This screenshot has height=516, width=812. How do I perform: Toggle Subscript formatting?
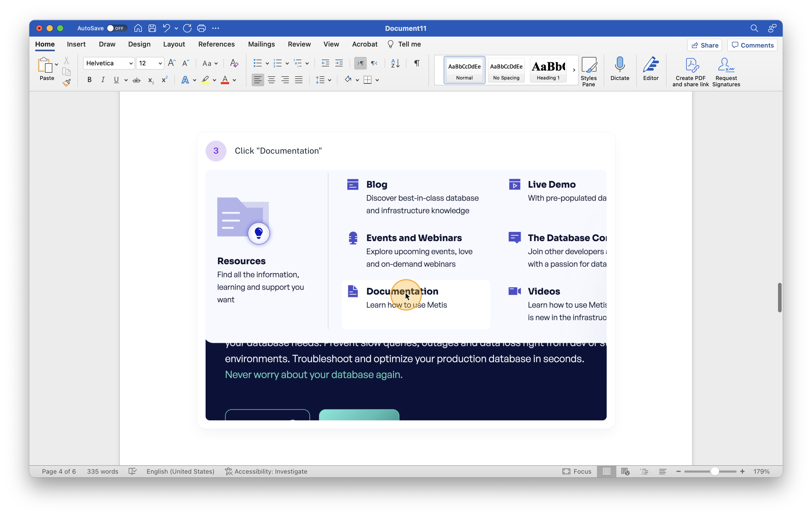(x=151, y=80)
